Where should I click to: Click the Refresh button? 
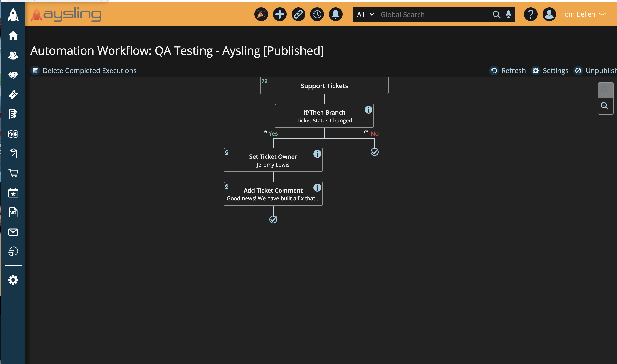(x=507, y=70)
